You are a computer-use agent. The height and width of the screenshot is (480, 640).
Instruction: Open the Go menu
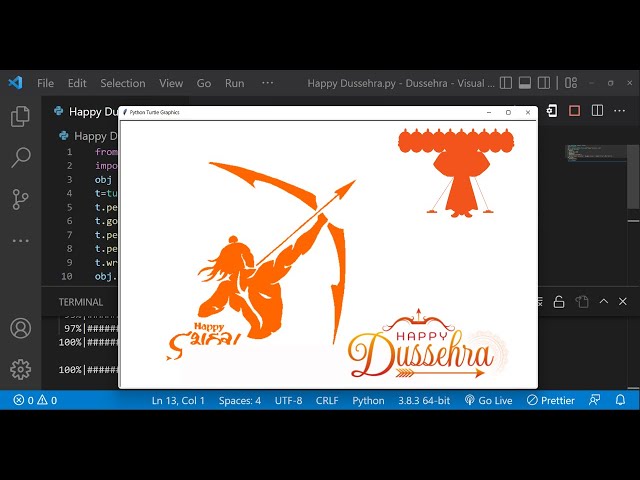[204, 83]
